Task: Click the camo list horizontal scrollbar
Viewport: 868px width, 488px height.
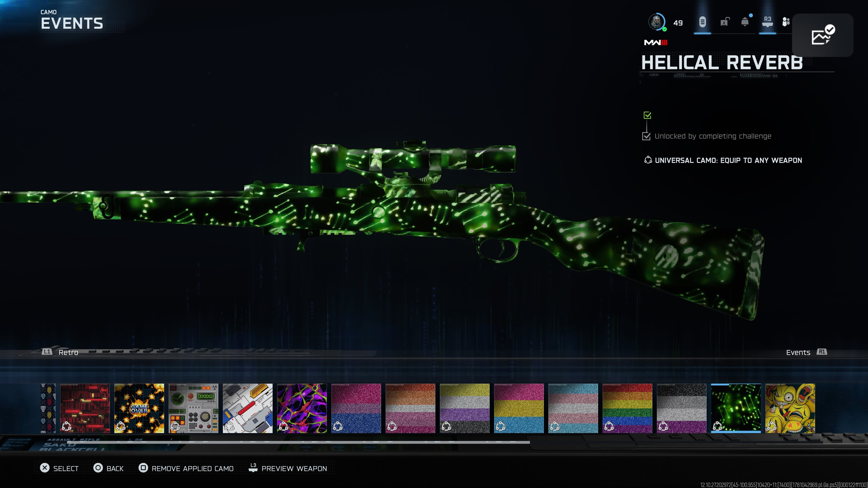Action: coord(298,442)
